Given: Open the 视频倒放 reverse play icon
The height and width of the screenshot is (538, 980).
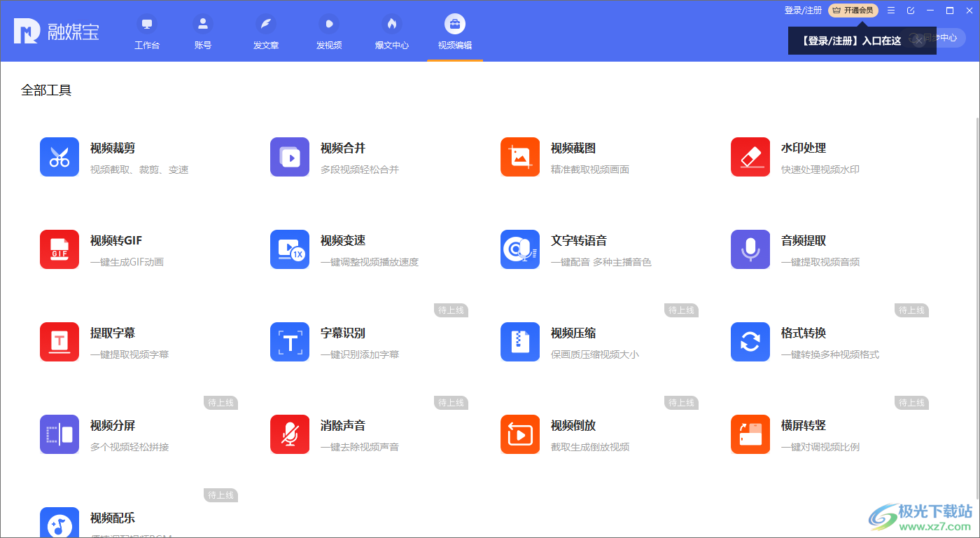Looking at the screenshot, I should click(x=520, y=434).
